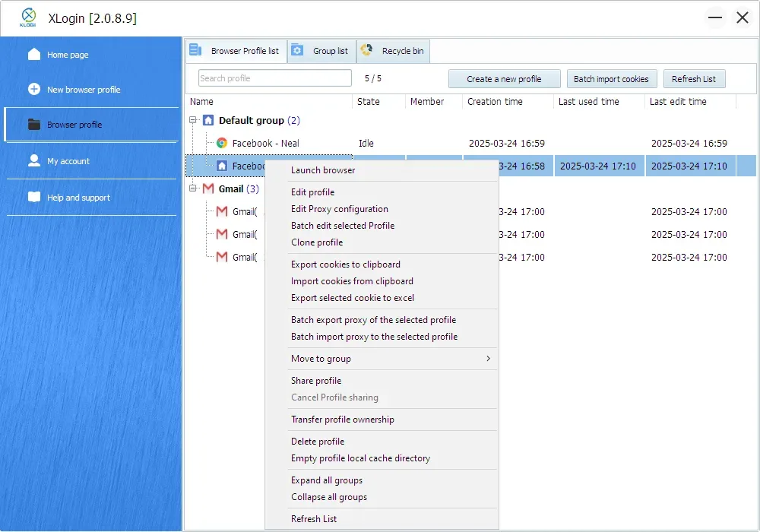Click the first Gmail profile's M icon
This screenshot has width=760, height=532.
coord(222,211)
